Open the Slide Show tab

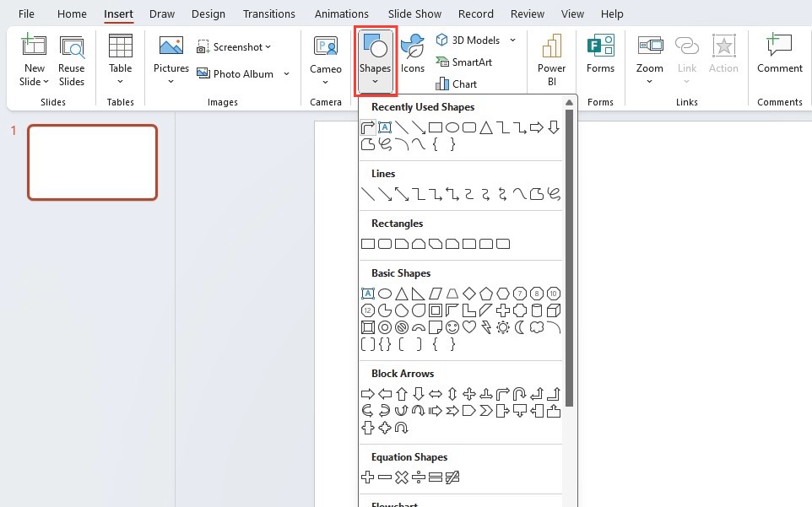click(x=414, y=14)
